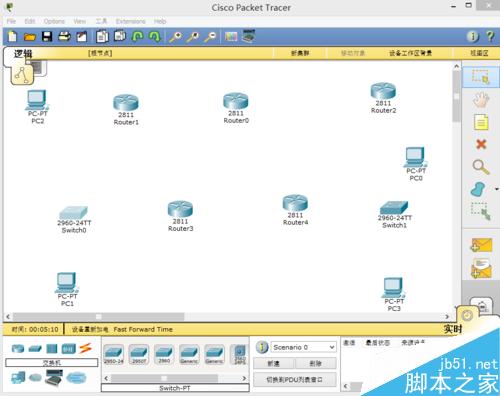The image size is (500, 396).
Task: Create a new network file
Action: coord(13,36)
